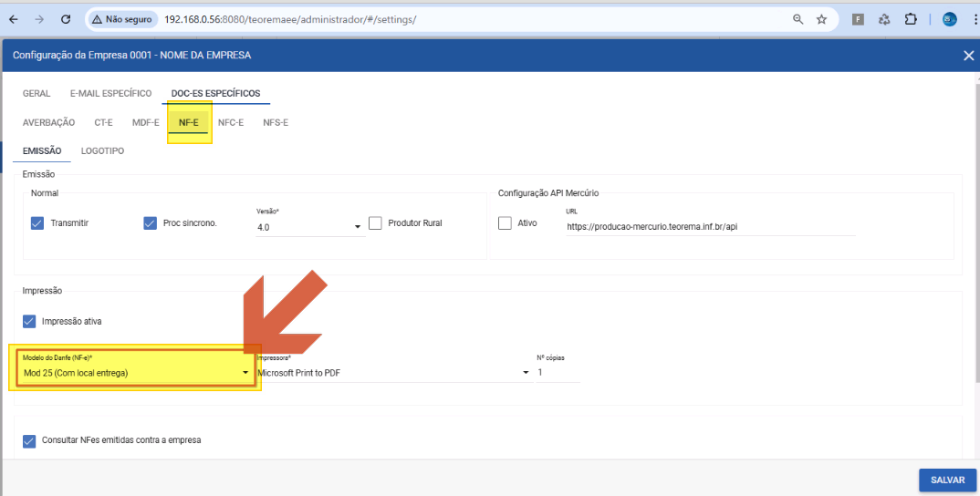Open the AVERBAÇÃO sub-tab

point(48,122)
